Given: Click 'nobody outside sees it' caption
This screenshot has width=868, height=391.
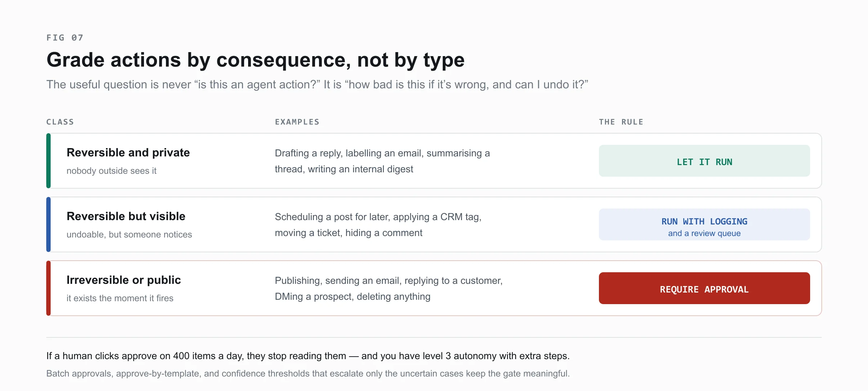Looking at the screenshot, I should (111, 171).
